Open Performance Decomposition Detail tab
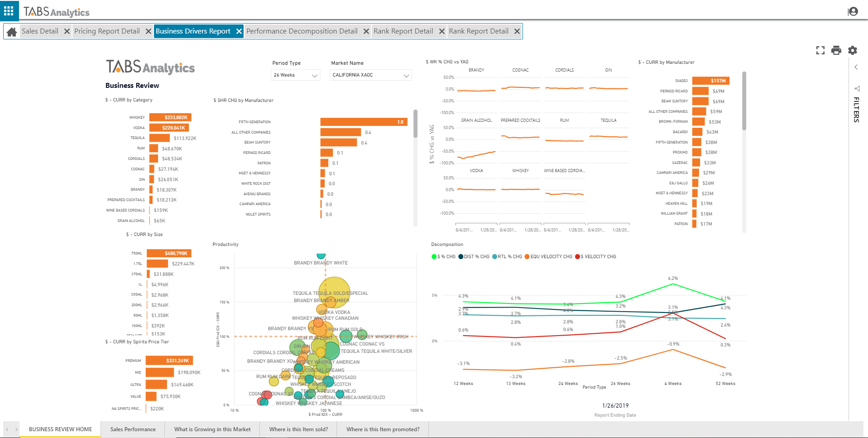 click(x=302, y=31)
